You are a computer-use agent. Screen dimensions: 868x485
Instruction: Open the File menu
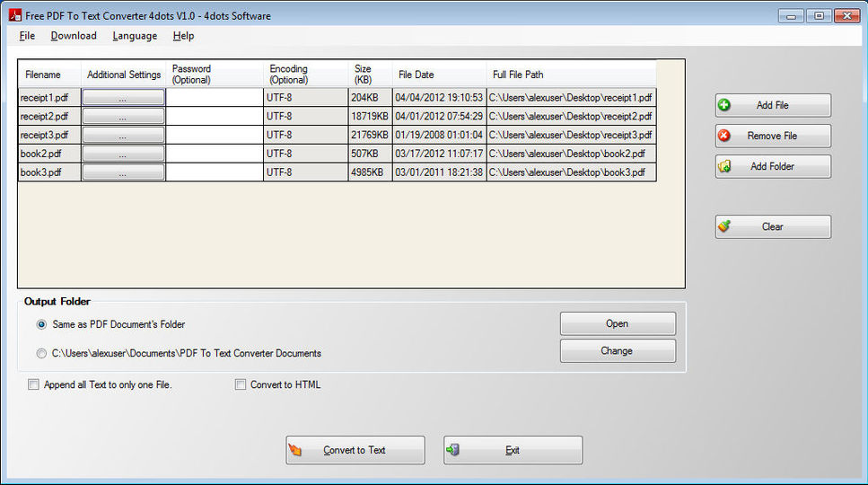tap(27, 36)
